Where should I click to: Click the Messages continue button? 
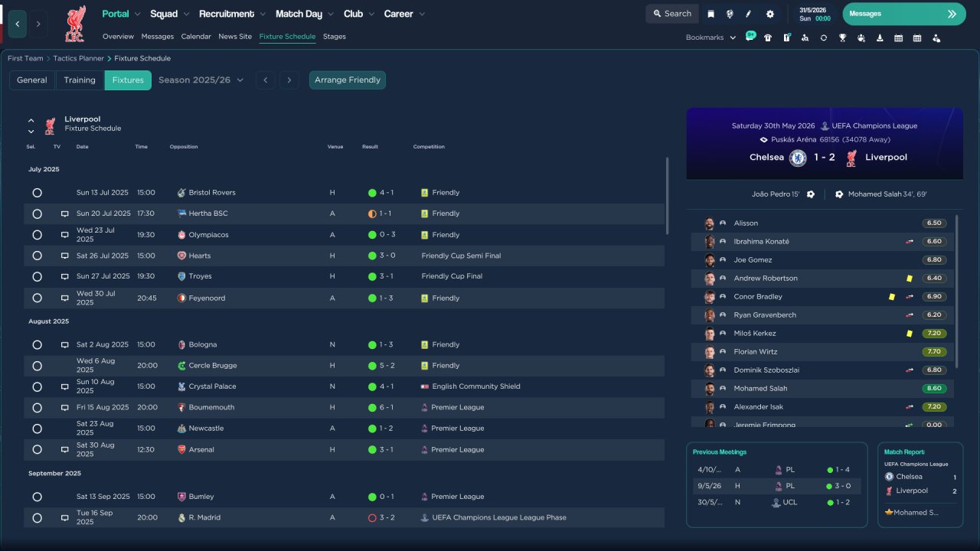click(x=904, y=14)
